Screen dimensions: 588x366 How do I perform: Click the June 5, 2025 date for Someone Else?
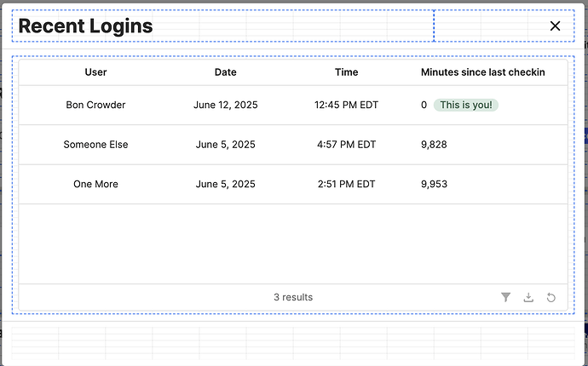click(x=225, y=145)
